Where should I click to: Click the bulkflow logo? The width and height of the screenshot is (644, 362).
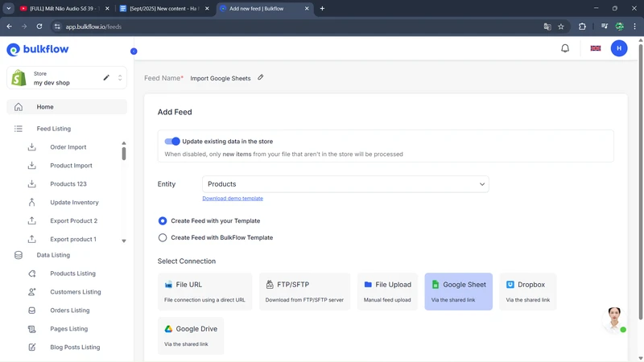pos(38,50)
